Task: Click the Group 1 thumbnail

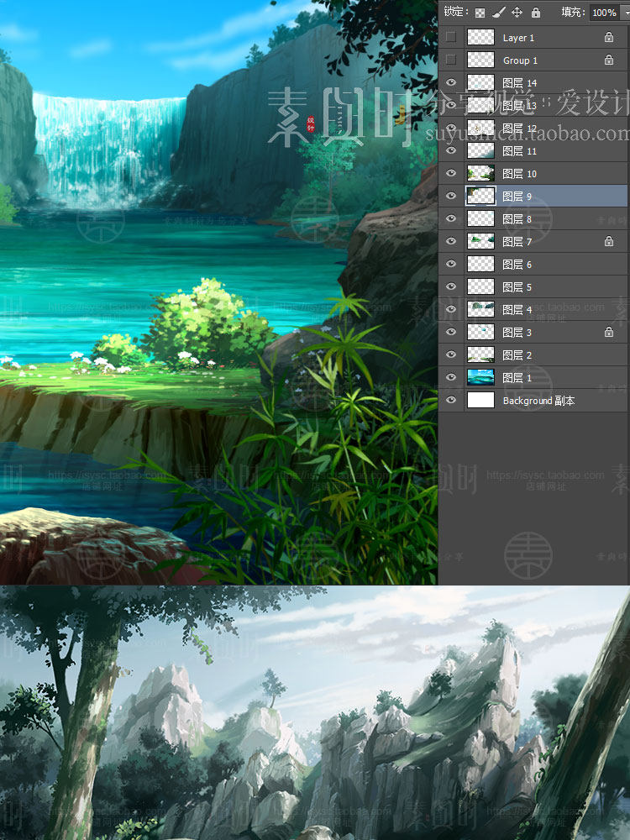Action: click(x=480, y=60)
